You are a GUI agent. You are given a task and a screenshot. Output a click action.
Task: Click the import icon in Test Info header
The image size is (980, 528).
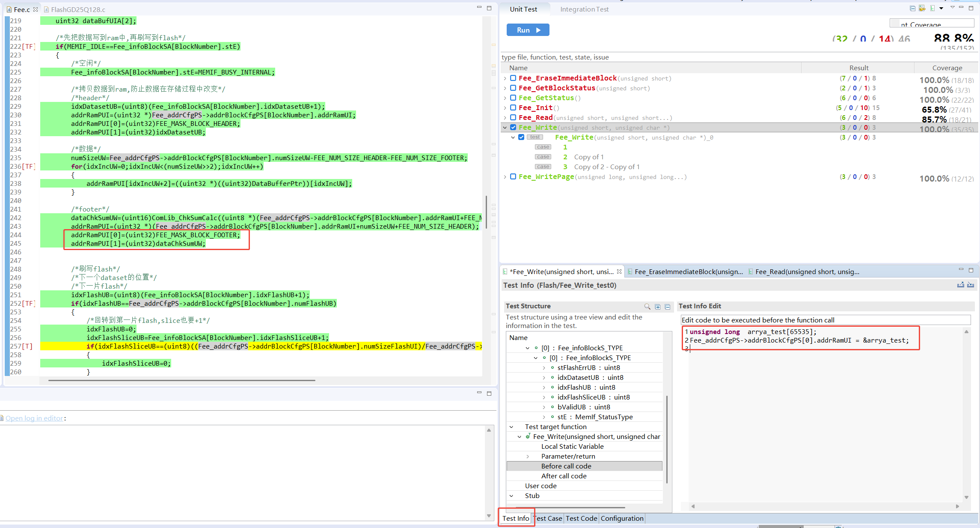coord(970,285)
